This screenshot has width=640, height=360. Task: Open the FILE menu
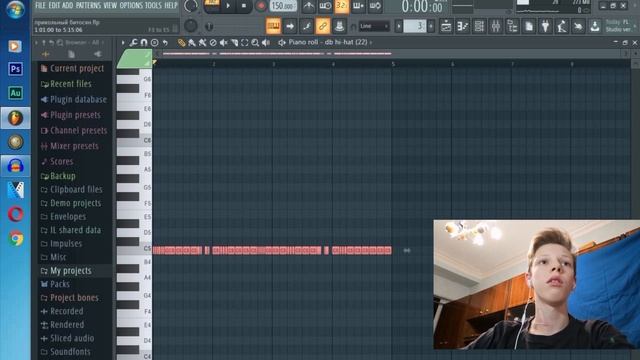[x=40, y=5]
